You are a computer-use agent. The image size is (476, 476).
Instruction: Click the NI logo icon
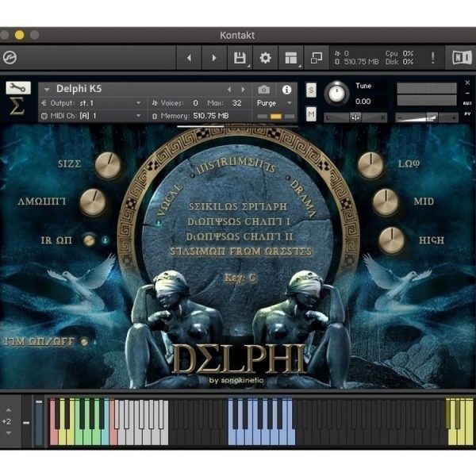pos(462,57)
